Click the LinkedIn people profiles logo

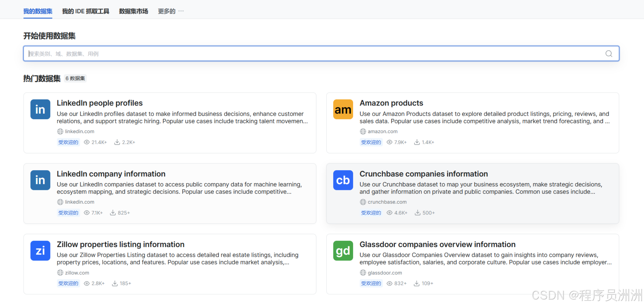coord(40,109)
